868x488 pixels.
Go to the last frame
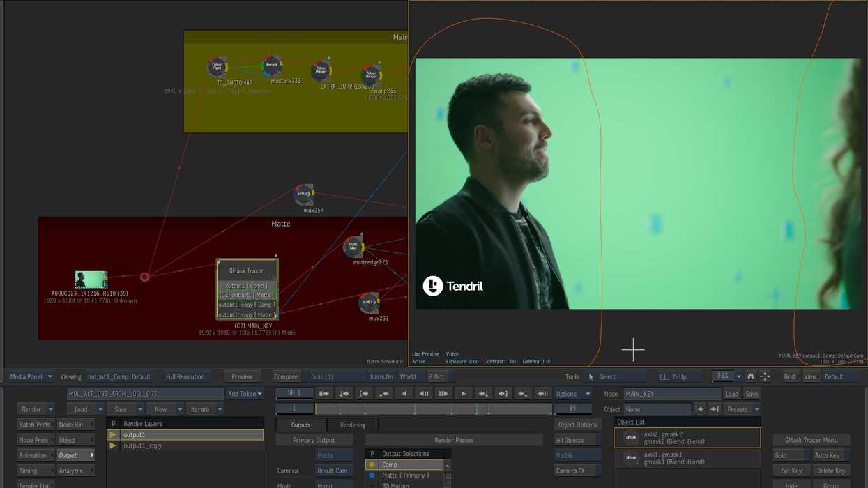pos(542,394)
